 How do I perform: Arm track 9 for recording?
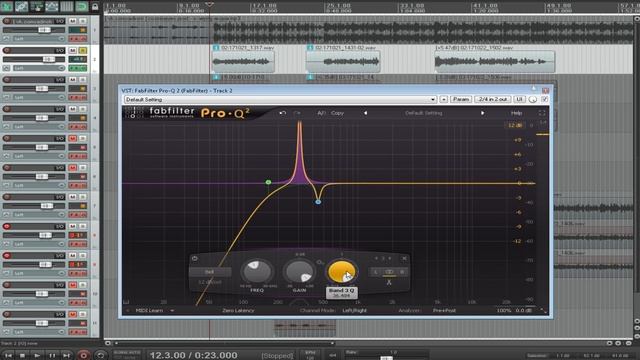[x=7, y=256]
